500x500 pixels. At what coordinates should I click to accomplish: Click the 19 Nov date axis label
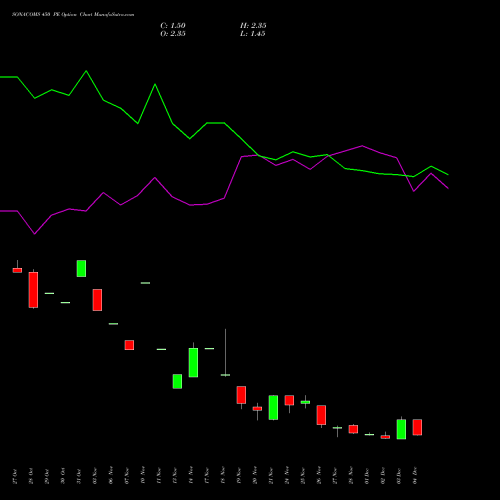click(x=239, y=476)
